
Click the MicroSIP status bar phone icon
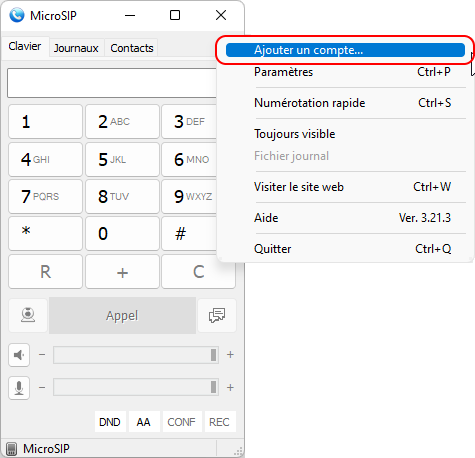click(11, 449)
